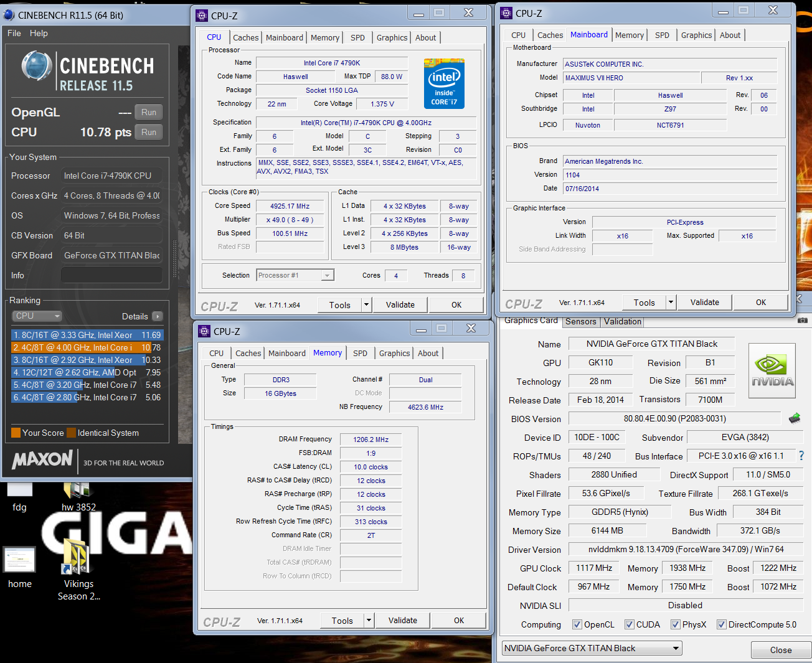Toggle the PhysX checkbox

[x=676, y=624]
